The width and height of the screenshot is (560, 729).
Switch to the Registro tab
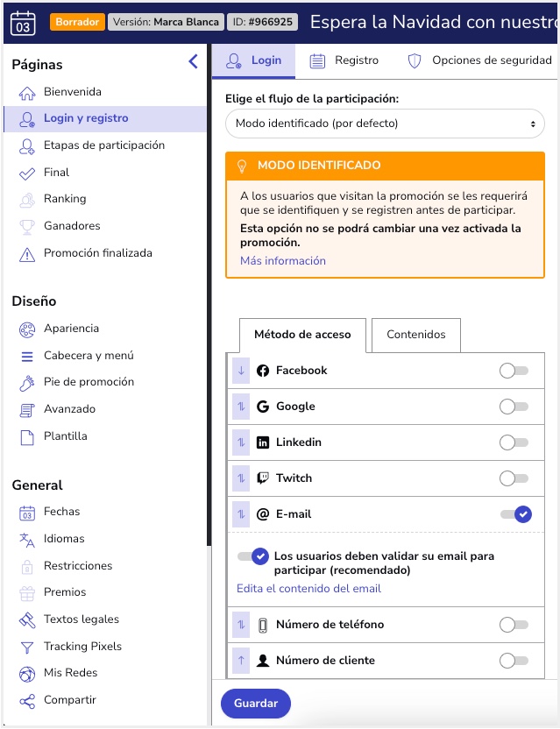point(344,61)
